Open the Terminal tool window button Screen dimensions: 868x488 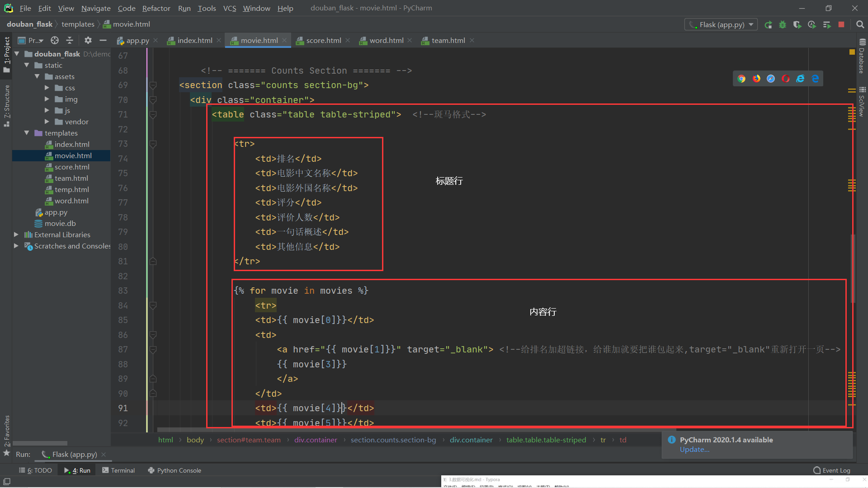(118, 470)
